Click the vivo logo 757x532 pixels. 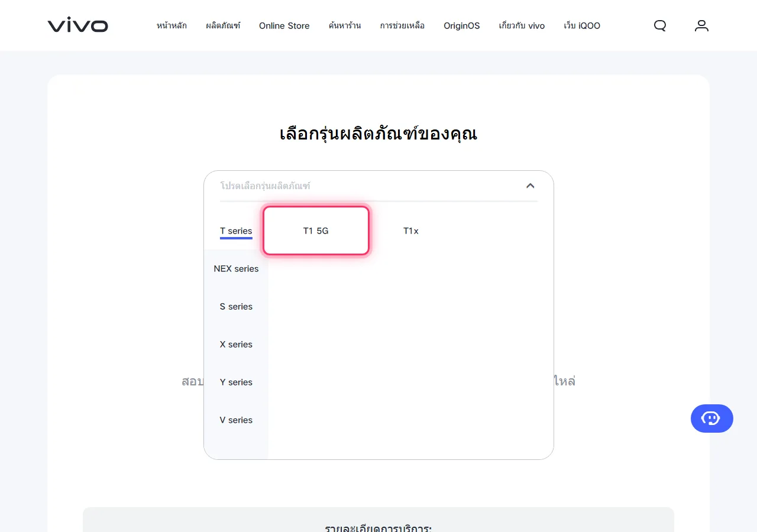pyautogui.click(x=77, y=25)
